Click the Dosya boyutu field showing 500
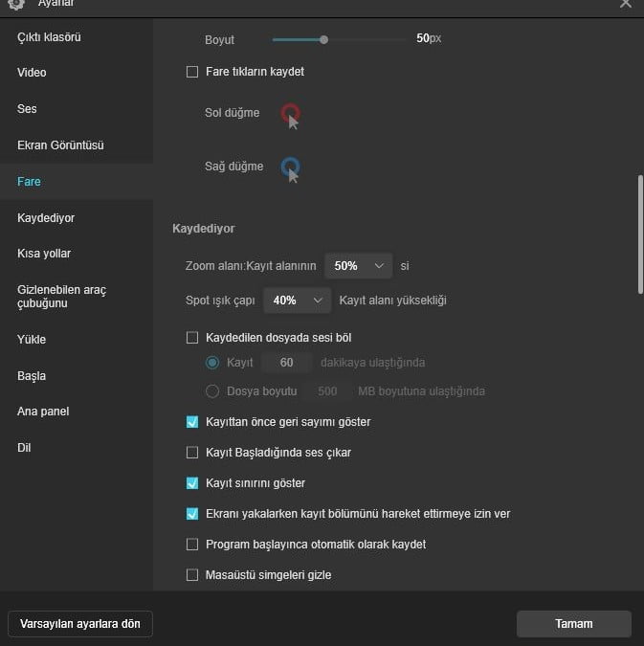 (x=327, y=391)
